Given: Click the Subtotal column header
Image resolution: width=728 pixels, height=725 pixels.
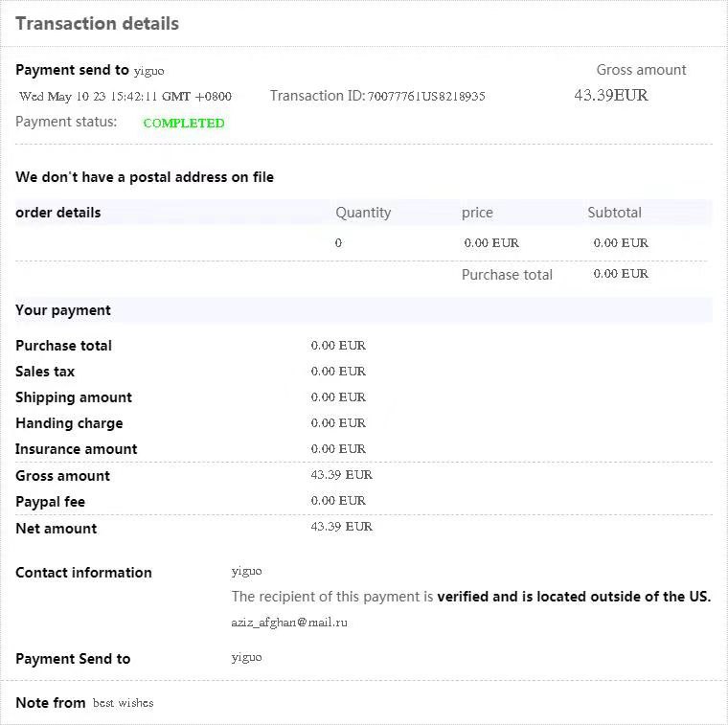Looking at the screenshot, I should [614, 213].
